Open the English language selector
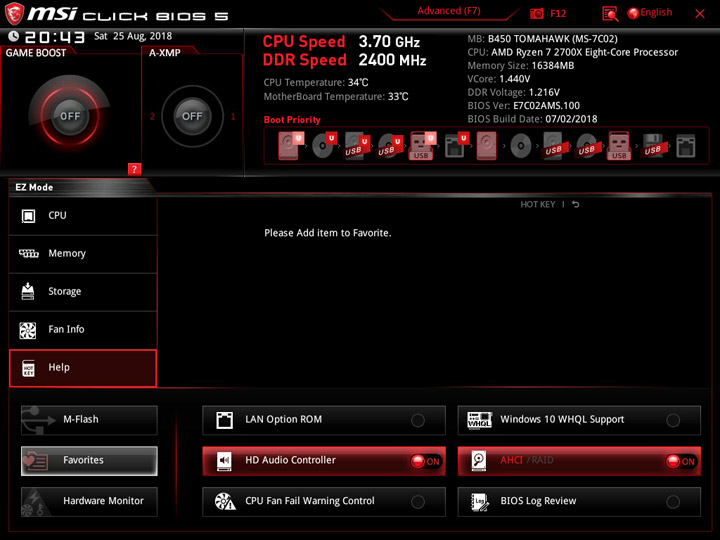Image resolution: width=720 pixels, height=540 pixels. click(650, 13)
